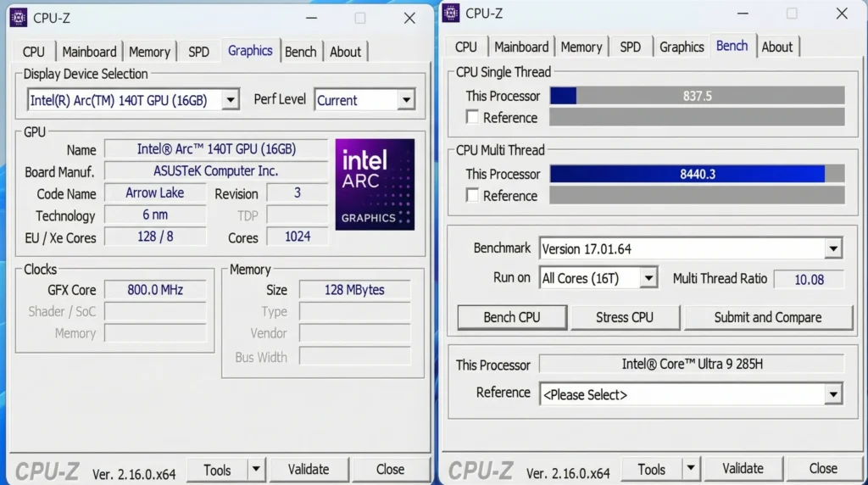This screenshot has width=868, height=485.
Task: Close the Bench window with the title bar X
Action: pos(842,14)
